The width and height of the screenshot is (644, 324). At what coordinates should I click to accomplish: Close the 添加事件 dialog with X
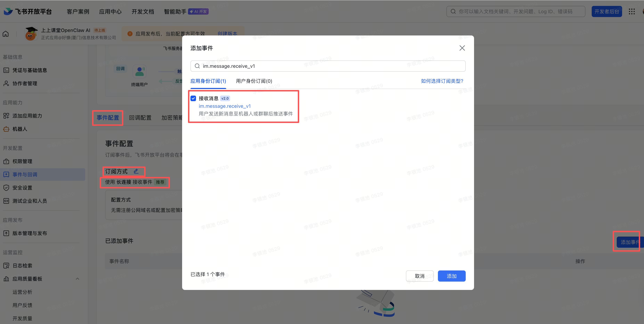[x=462, y=48]
